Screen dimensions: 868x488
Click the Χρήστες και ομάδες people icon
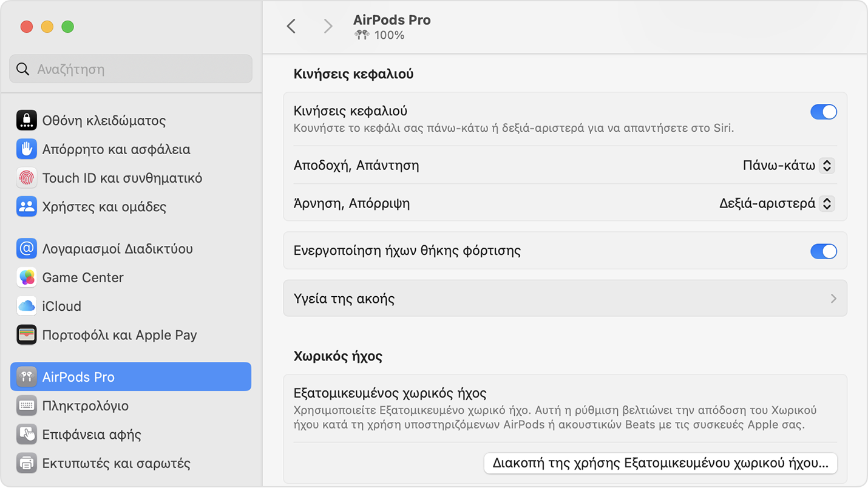click(x=26, y=206)
